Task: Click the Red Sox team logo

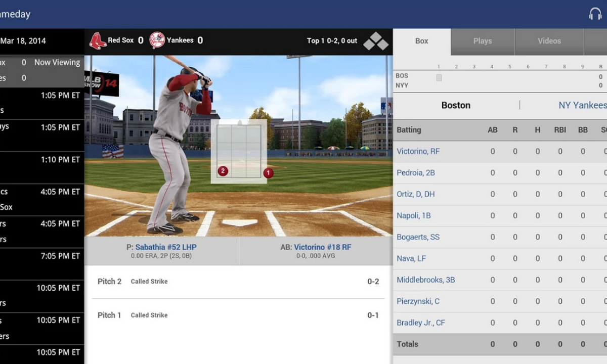Action: (x=98, y=40)
